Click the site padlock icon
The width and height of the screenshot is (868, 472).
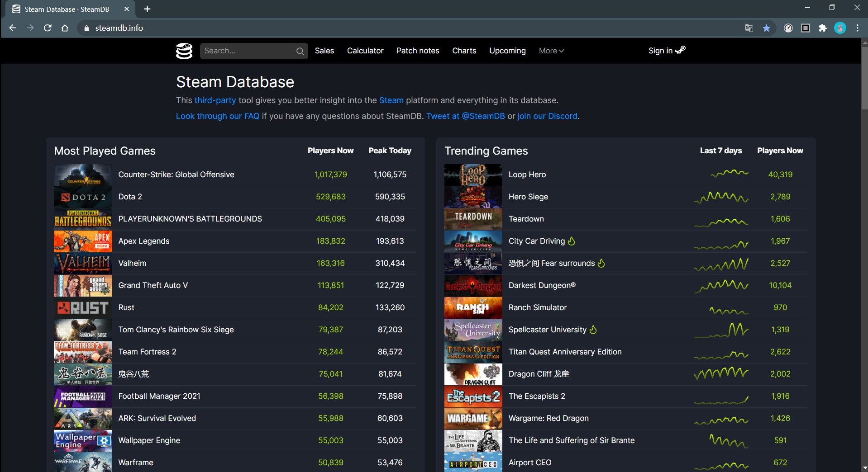[86, 28]
